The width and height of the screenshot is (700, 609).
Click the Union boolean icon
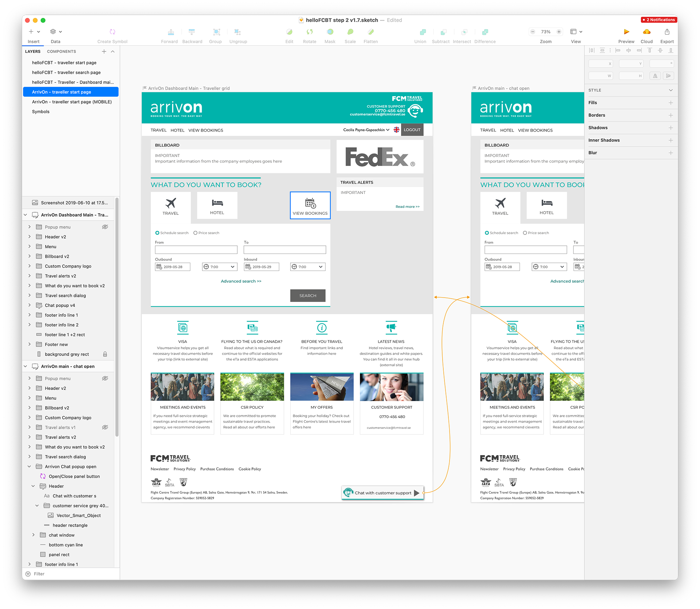[423, 32]
